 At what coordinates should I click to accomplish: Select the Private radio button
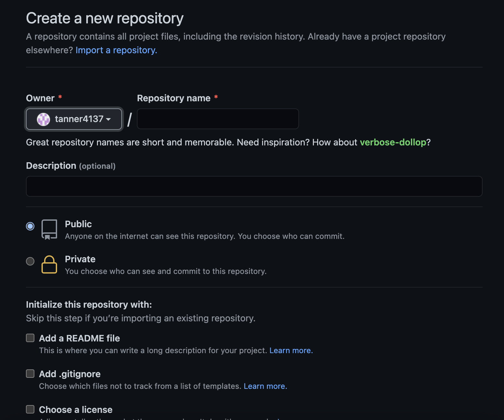point(30,261)
